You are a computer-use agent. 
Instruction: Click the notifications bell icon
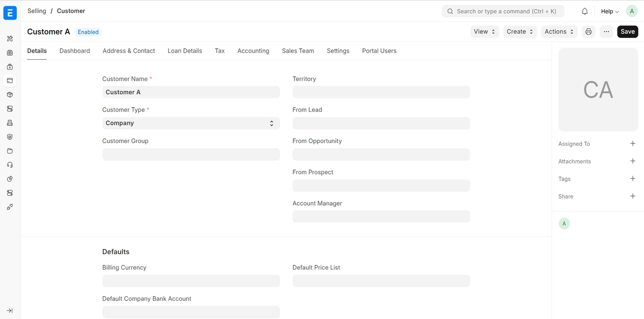[585, 11]
